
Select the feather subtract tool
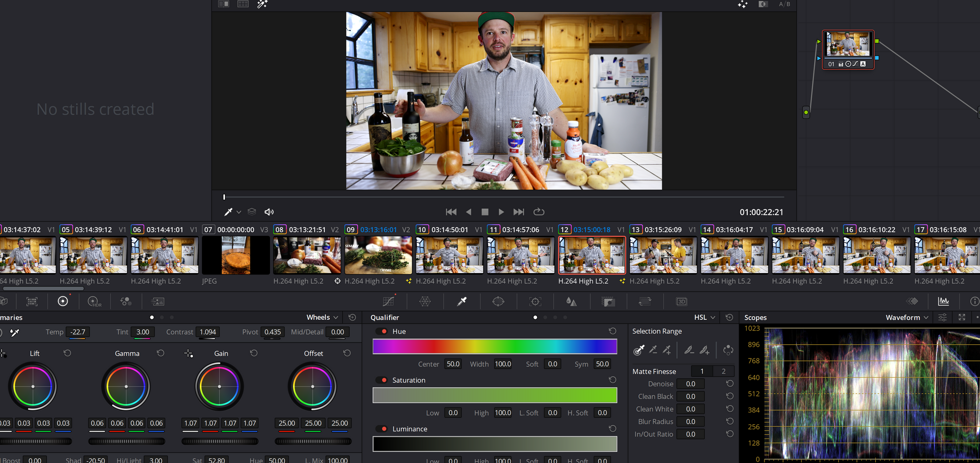tap(689, 350)
